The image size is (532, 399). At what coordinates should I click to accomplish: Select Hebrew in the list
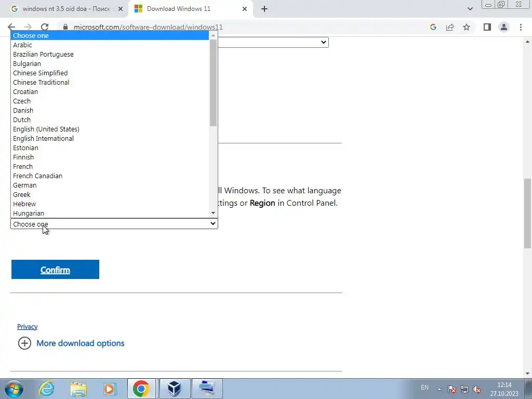coord(110,204)
